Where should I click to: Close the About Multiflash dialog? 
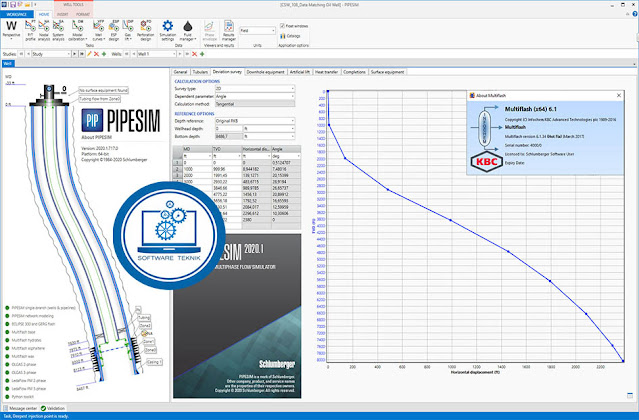[619, 95]
